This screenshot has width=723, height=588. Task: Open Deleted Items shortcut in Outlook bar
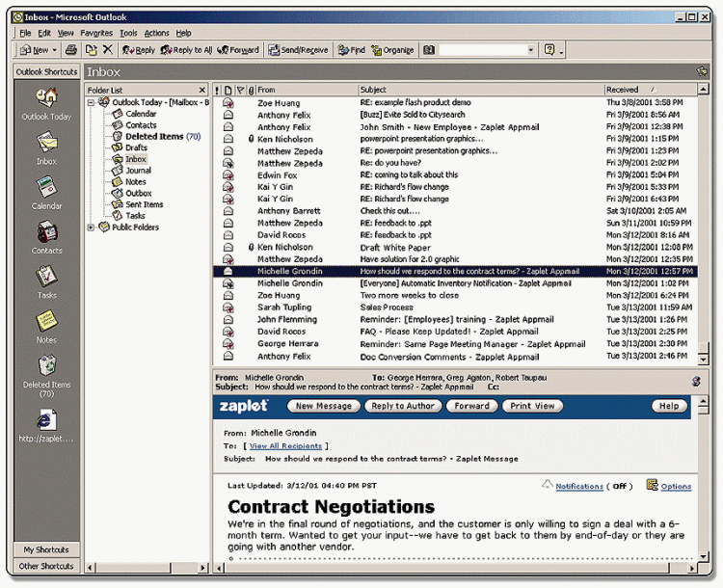coord(46,365)
